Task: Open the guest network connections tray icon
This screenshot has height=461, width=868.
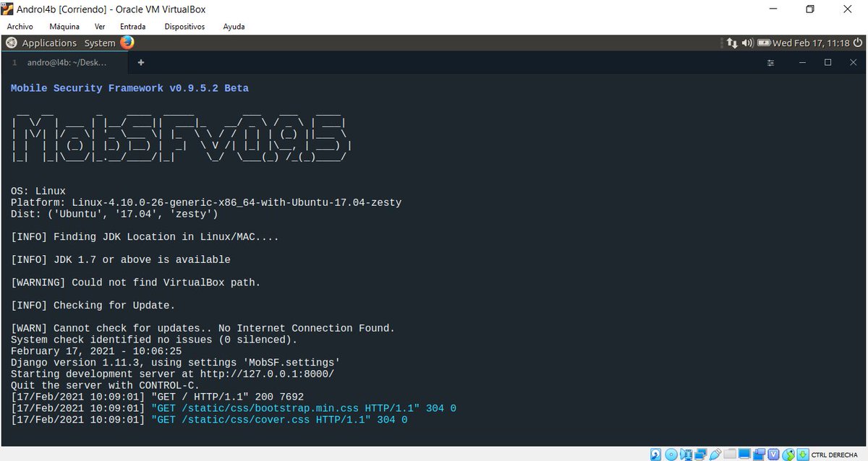Action: pos(732,43)
